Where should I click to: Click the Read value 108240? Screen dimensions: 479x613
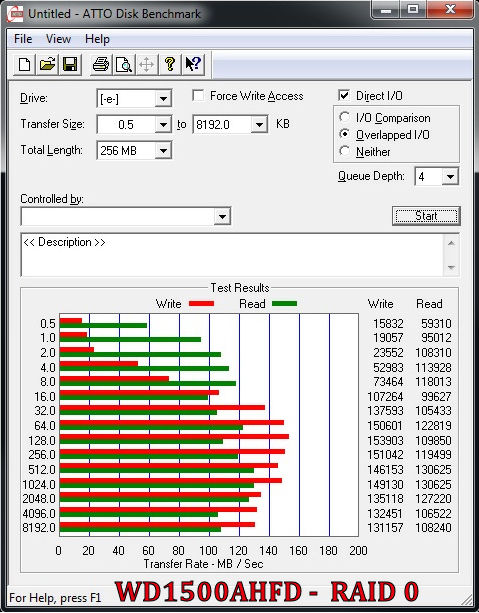[434, 528]
